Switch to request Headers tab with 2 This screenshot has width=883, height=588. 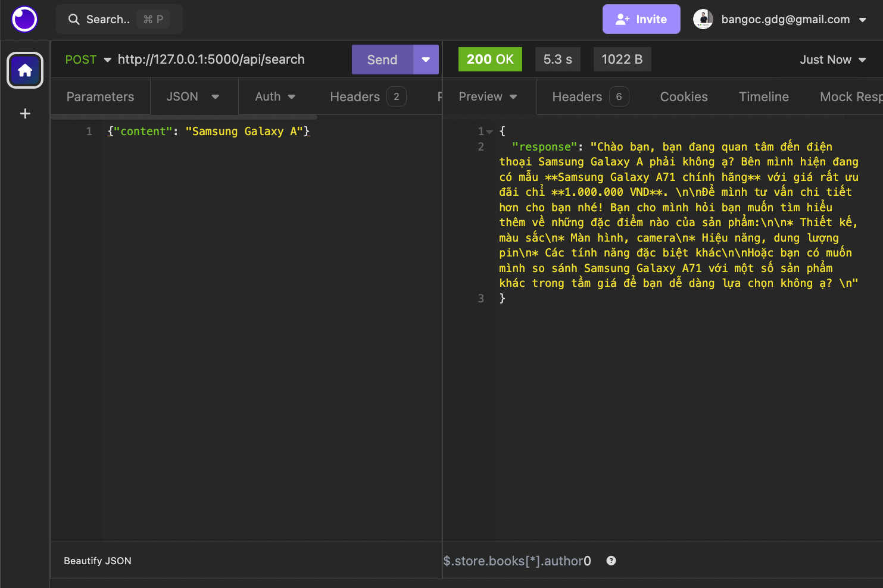(368, 96)
